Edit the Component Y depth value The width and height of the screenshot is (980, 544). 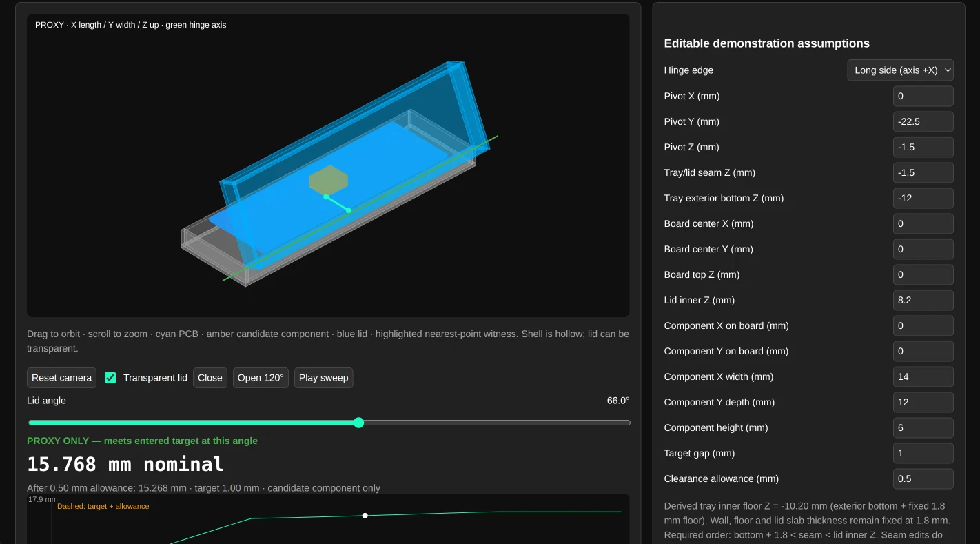pyautogui.click(x=923, y=402)
